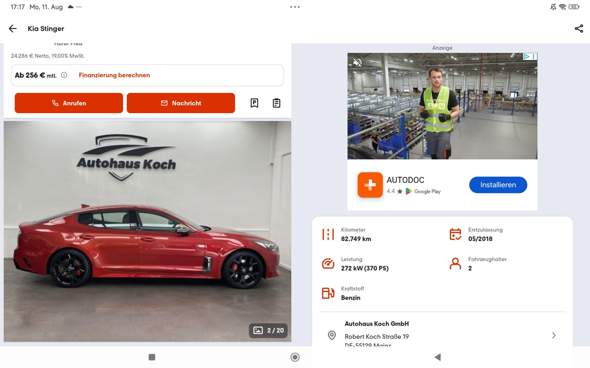590x368 pixels.
Task: Open the three-dot handle at the top center
Action: coord(295,7)
